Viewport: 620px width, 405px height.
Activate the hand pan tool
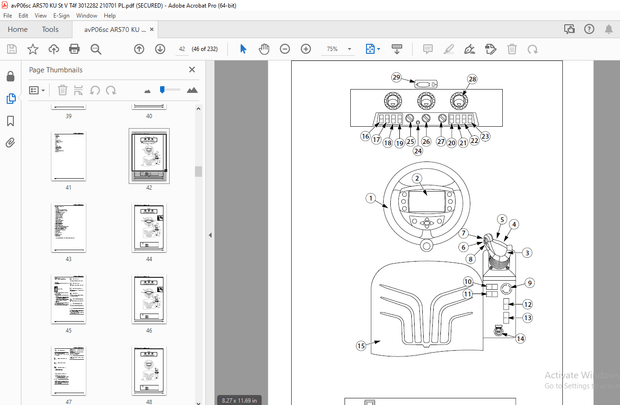[264, 49]
